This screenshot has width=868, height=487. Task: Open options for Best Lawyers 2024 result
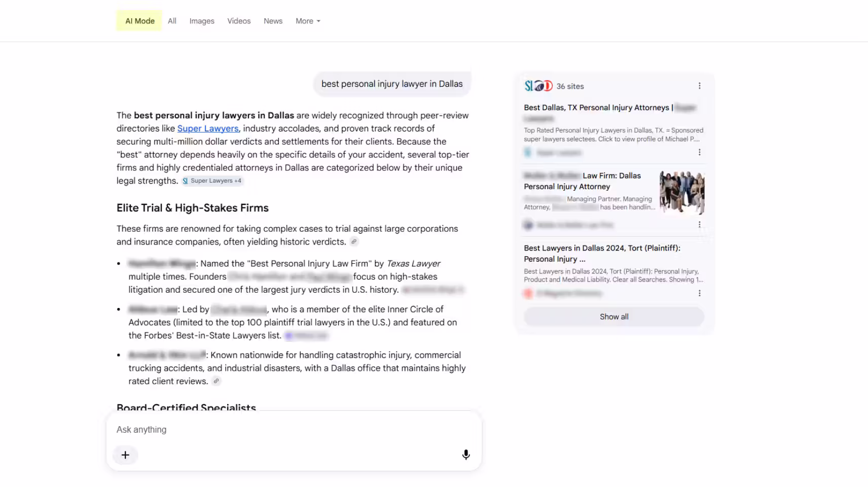tap(699, 293)
